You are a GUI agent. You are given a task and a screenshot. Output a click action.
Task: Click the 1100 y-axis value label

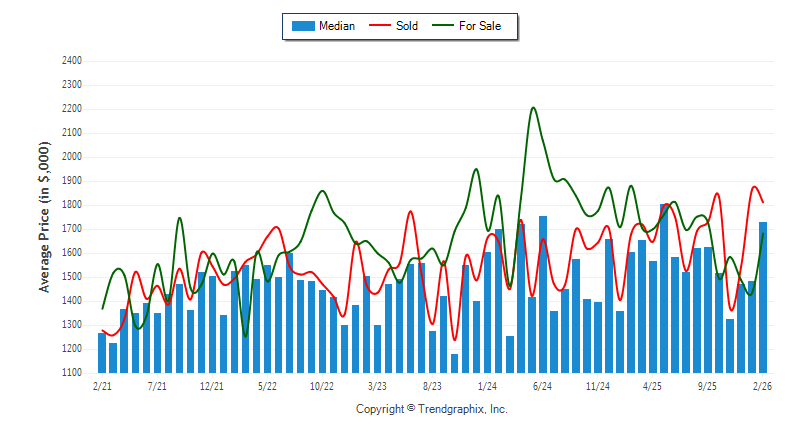pos(71,373)
